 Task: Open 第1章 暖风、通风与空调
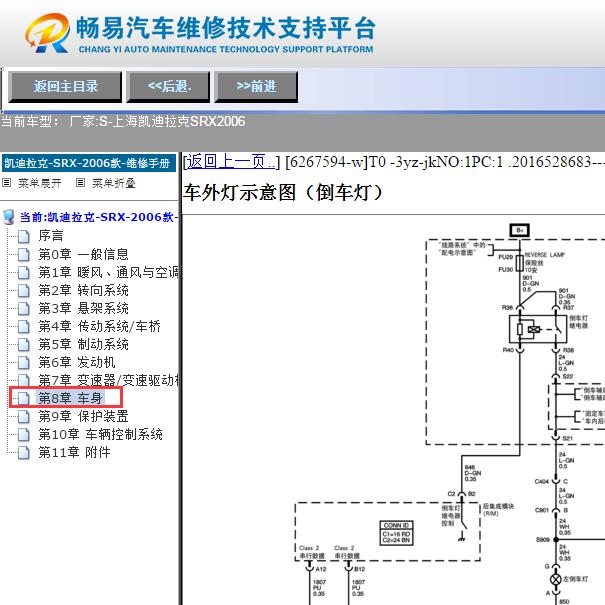[108, 272]
